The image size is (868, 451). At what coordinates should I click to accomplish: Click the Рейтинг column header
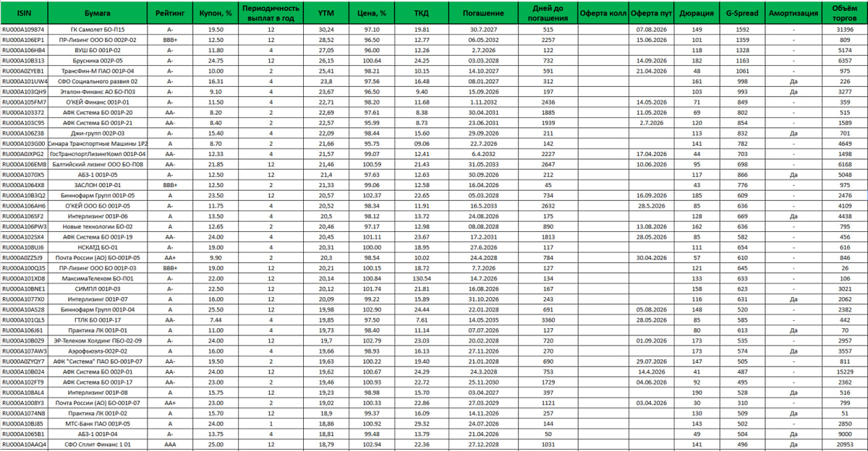pyautogui.click(x=169, y=13)
